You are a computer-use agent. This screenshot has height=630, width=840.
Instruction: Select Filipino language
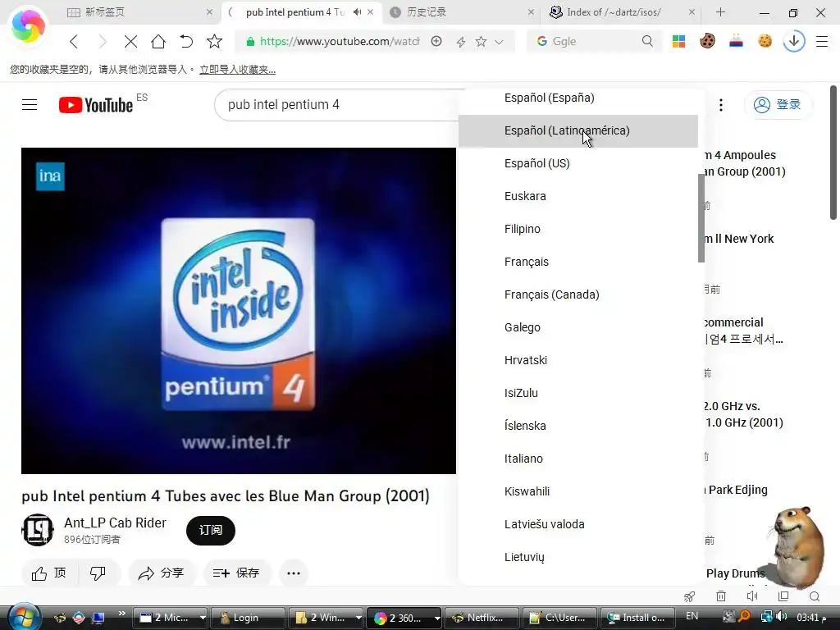(578, 229)
